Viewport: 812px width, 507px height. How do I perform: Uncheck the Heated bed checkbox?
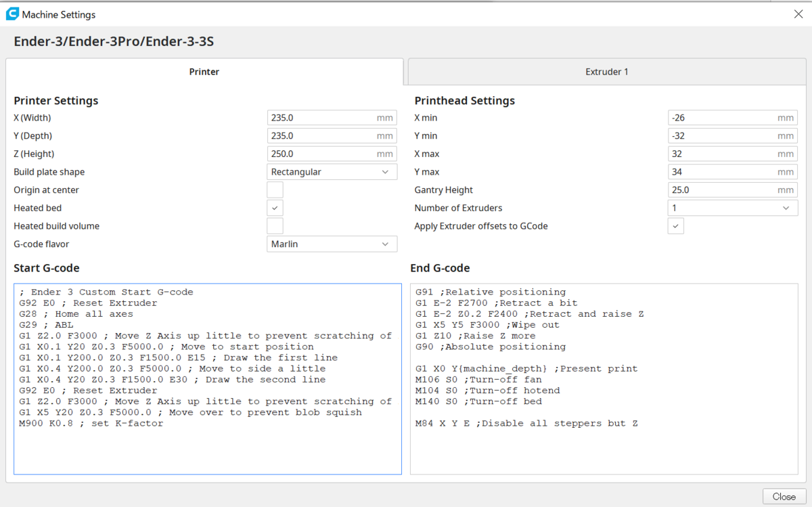click(275, 208)
